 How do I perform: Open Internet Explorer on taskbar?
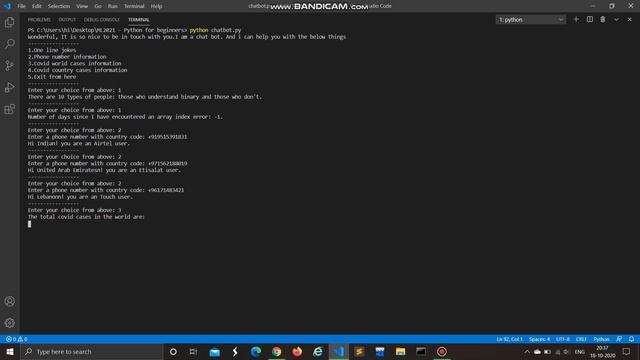tap(318, 351)
